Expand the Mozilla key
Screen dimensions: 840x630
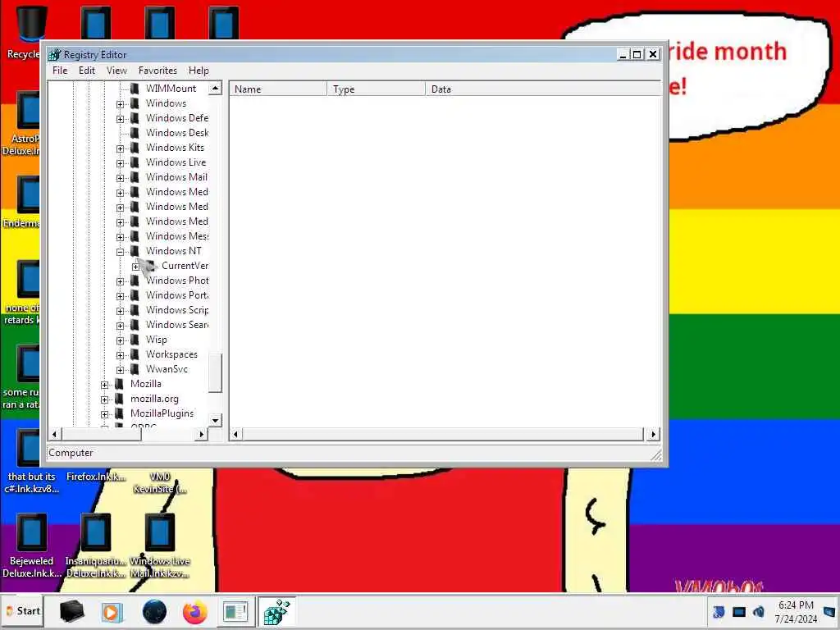pyautogui.click(x=104, y=385)
